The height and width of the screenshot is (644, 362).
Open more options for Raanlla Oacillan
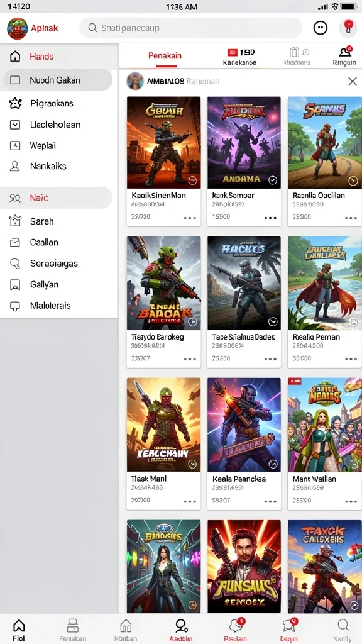(351, 218)
